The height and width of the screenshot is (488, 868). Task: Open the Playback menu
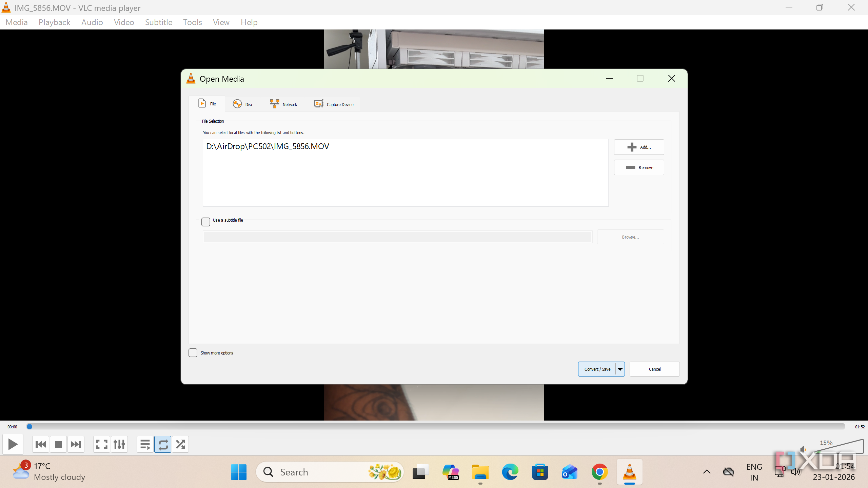(x=54, y=22)
